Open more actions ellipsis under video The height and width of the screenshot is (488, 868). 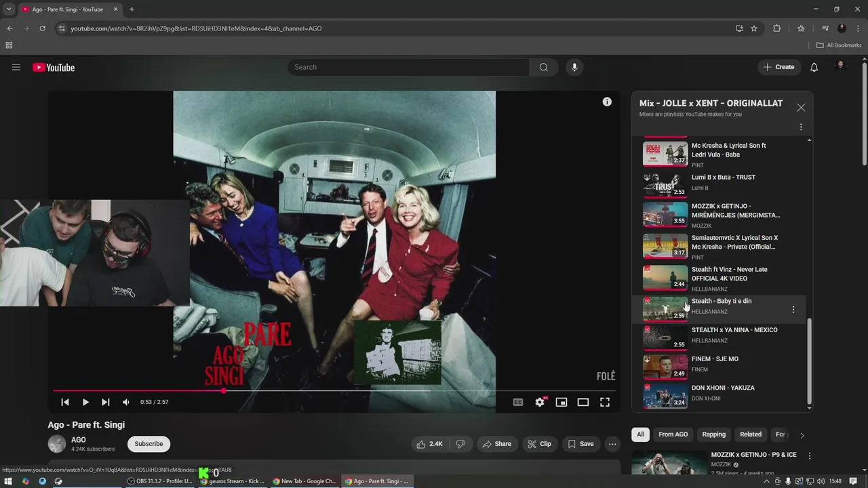(612, 444)
